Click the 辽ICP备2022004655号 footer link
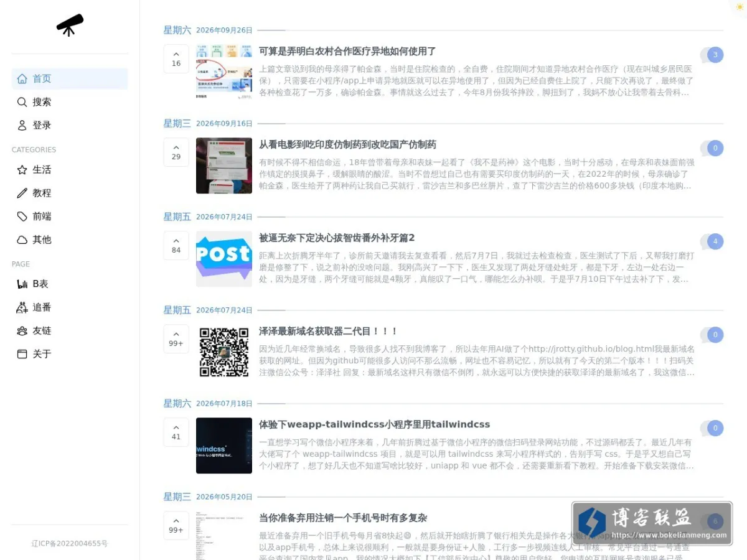The image size is (747, 560). pyautogui.click(x=70, y=543)
